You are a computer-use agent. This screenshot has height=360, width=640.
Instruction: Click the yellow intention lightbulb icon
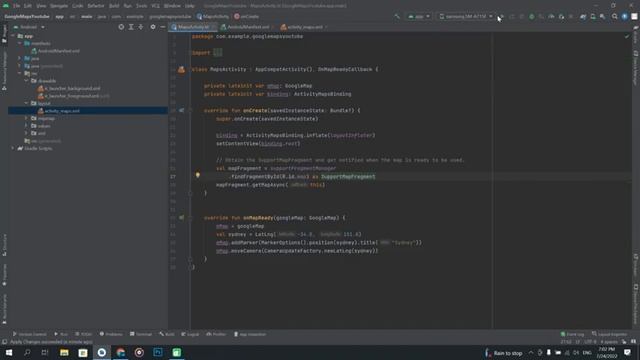click(x=198, y=175)
